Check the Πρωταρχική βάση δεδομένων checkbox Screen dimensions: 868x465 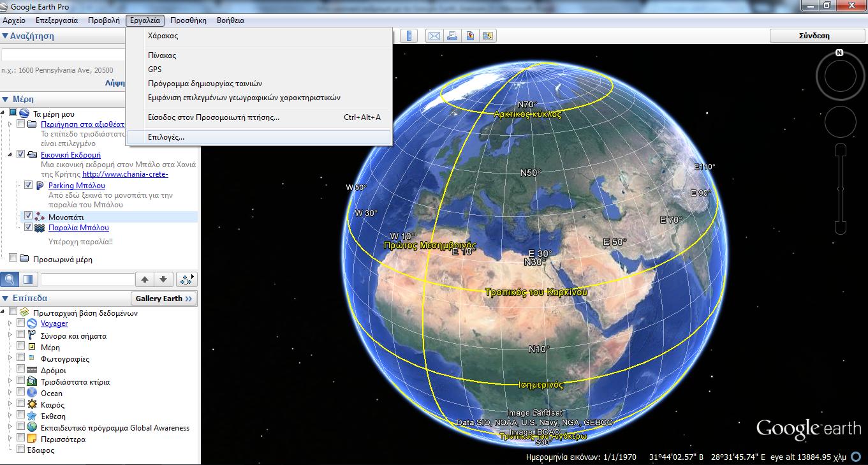tap(13, 312)
